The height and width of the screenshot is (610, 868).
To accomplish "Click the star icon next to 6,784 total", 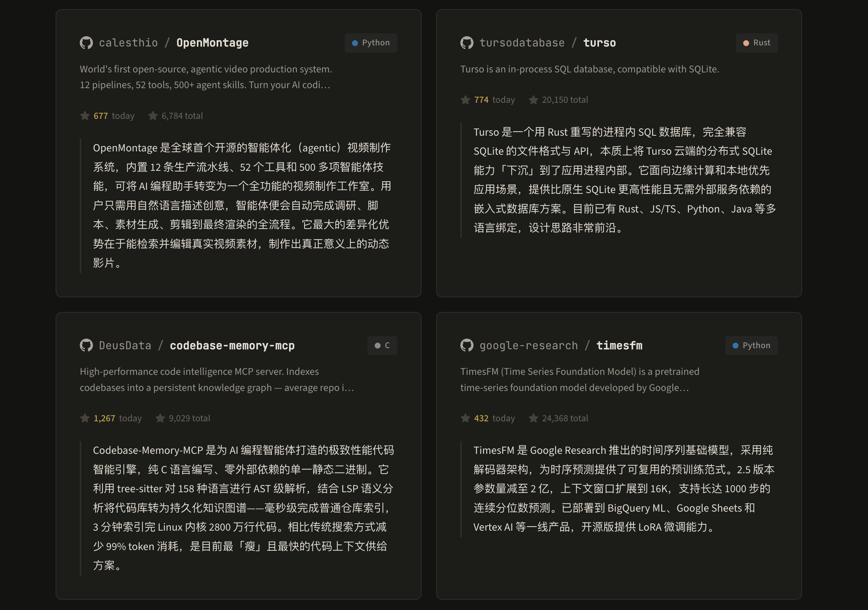I will tap(153, 116).
